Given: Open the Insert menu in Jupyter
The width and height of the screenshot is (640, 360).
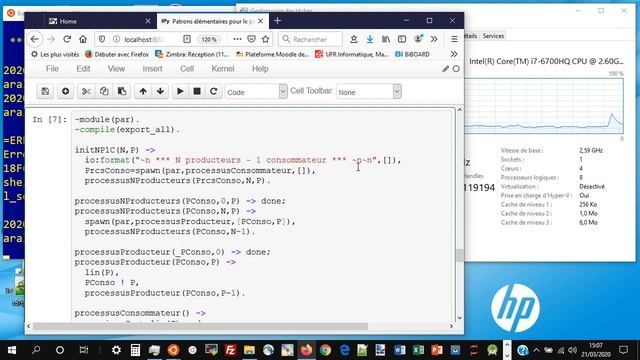Looking at the screenshot, I should (152, 69).
